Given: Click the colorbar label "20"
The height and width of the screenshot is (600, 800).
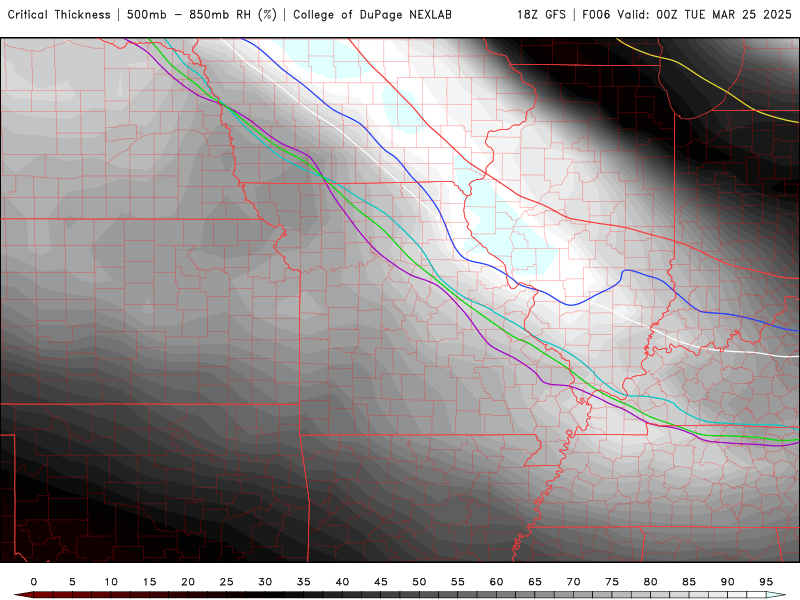Looking at the screenshot, I should coord(188,582).
